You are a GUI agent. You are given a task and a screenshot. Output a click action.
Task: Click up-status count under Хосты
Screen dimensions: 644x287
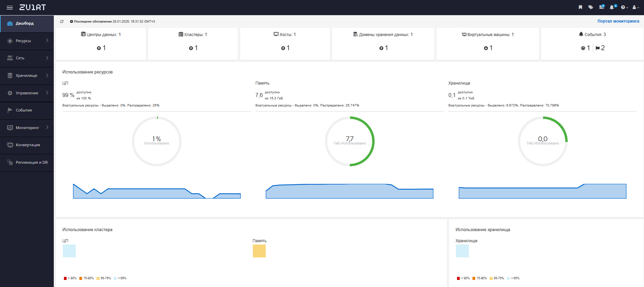(285, 48)
